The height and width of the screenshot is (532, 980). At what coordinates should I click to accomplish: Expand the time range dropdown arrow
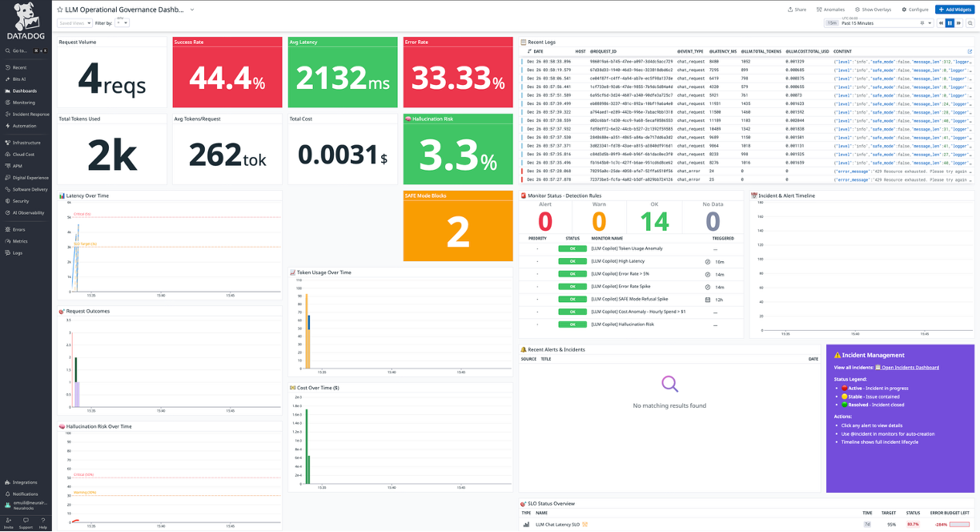click(929, 23)
